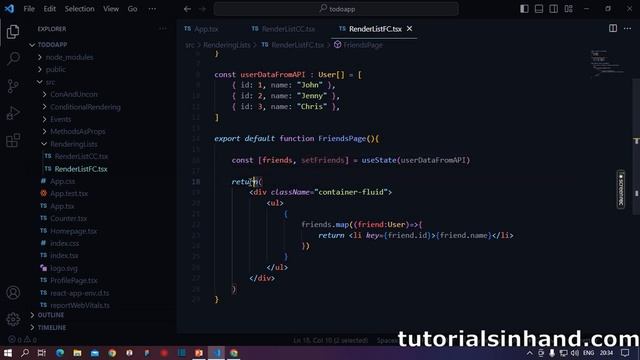Split the editor to the right
The width and height of the screenshot is (640, 360).
[x=613, y=28]
